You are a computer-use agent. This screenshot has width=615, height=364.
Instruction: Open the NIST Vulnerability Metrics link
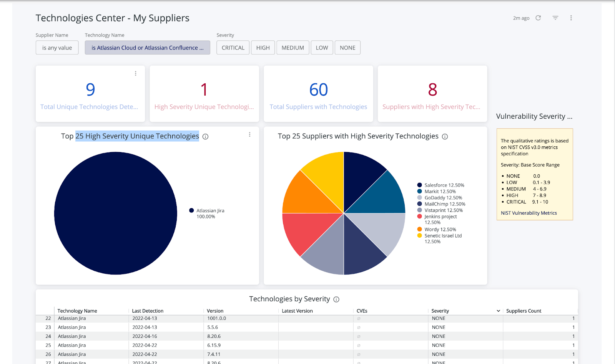click(529, 213)
